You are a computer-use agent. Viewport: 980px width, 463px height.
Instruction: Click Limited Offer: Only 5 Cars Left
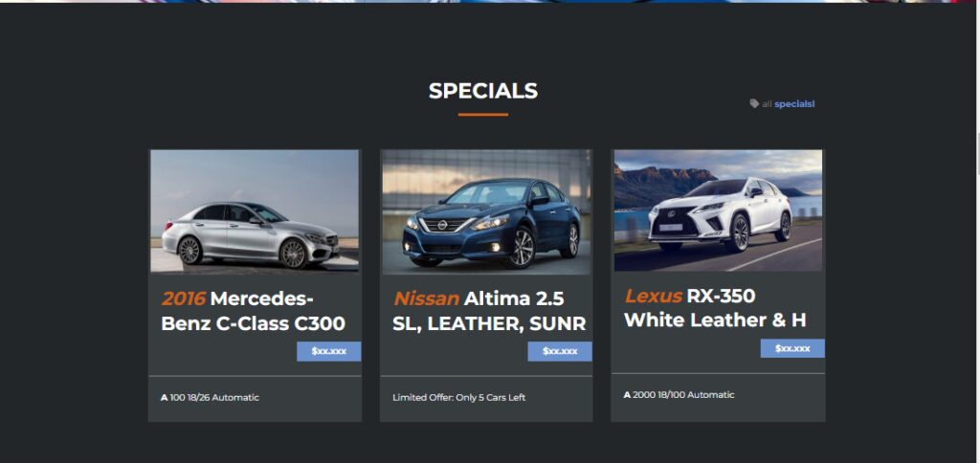(458, 397)
